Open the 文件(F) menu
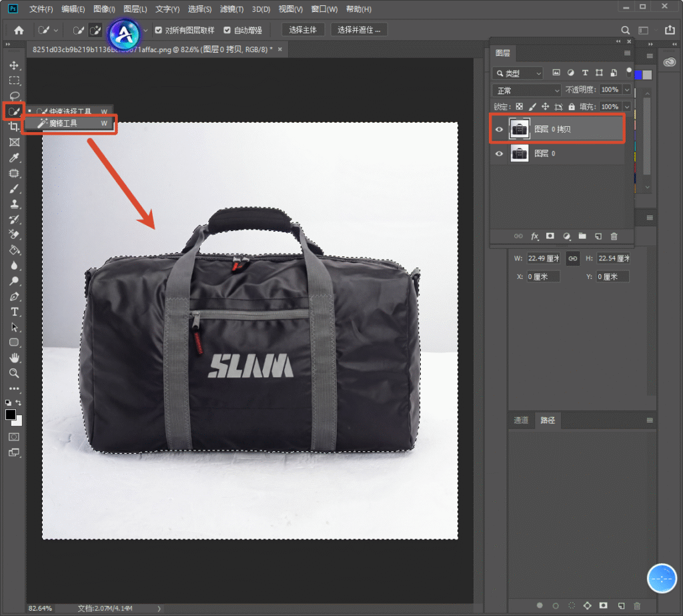 pyautogui.click(x=41, y=9)
